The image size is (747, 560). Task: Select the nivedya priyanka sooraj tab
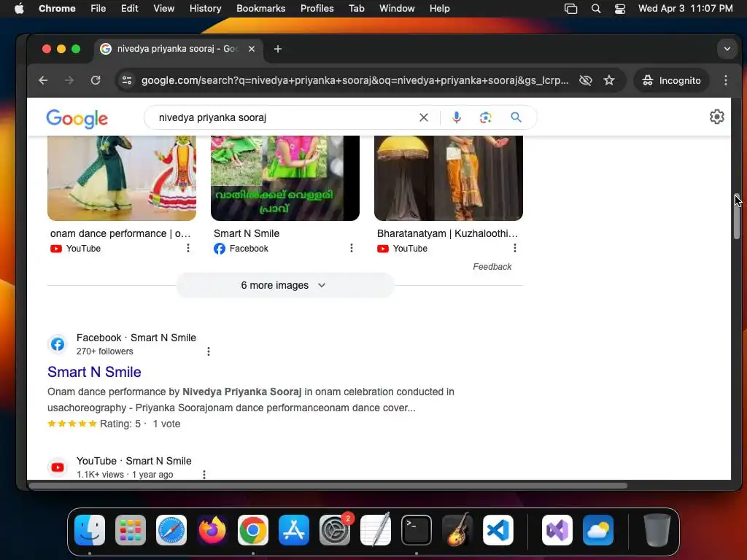[177, 49]
